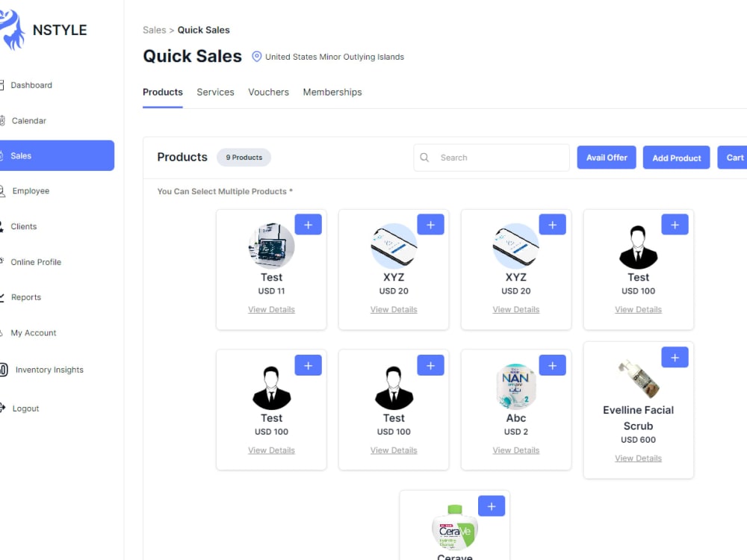Click the Avail Offer button

[607, 158]
